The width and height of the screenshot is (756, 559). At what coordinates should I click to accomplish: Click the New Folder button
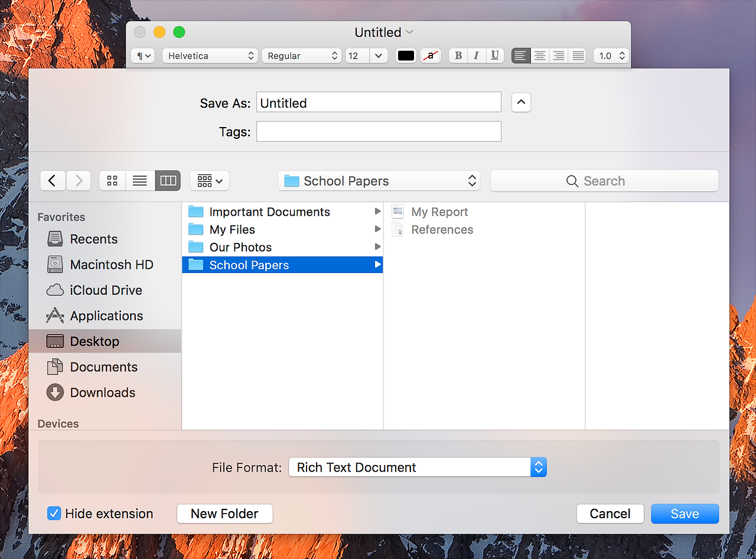tap(224, 513)
